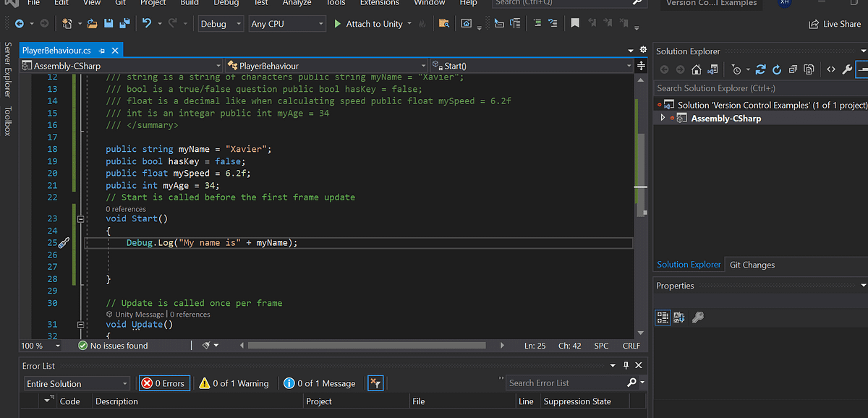
Task: Toggle pin on PlayerBehaviour.cs tab
Action: 102,51
